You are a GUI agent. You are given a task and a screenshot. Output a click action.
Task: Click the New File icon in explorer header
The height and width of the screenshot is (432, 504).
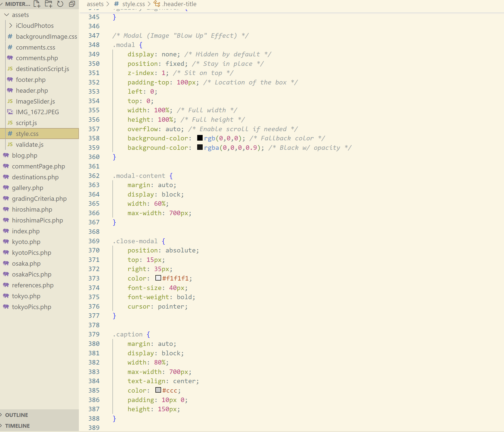click(x=37, y=4)
